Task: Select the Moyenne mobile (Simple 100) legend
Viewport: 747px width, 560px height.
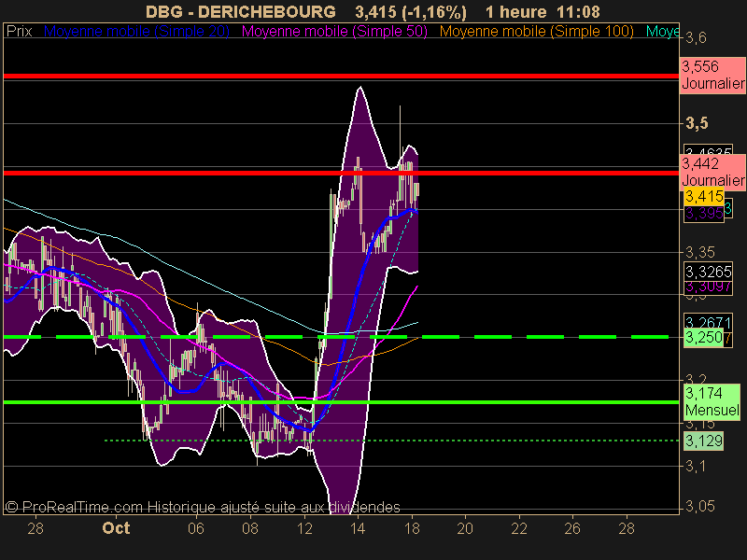Action: point(537,32)
